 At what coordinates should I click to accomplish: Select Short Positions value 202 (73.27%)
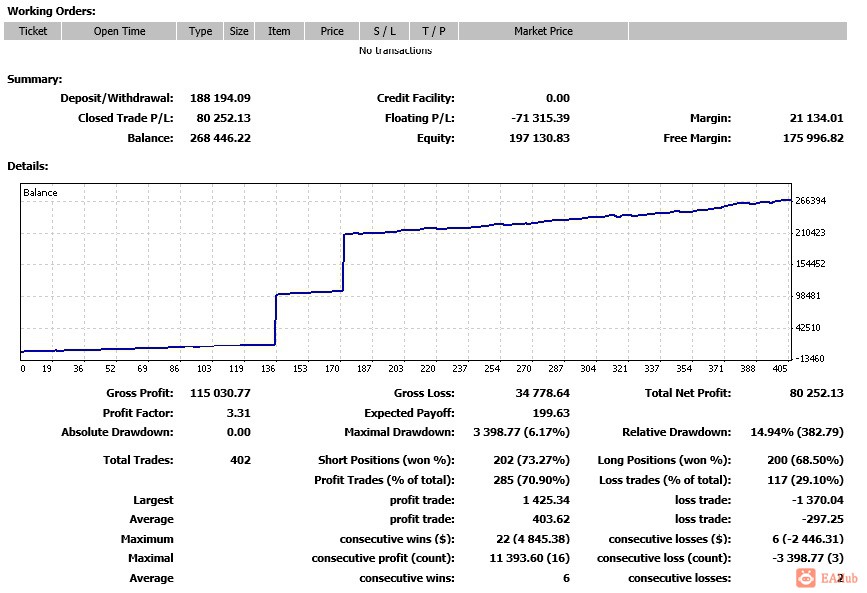coord(531,460)
